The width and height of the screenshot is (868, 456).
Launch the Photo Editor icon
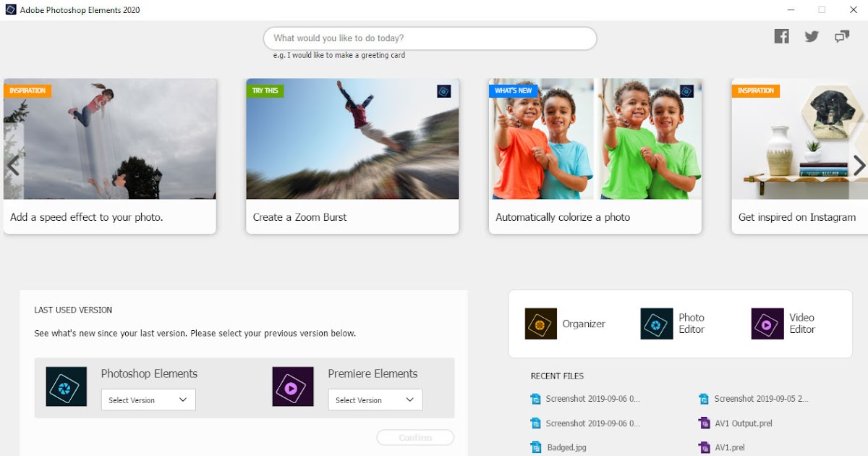pos(657,324)
